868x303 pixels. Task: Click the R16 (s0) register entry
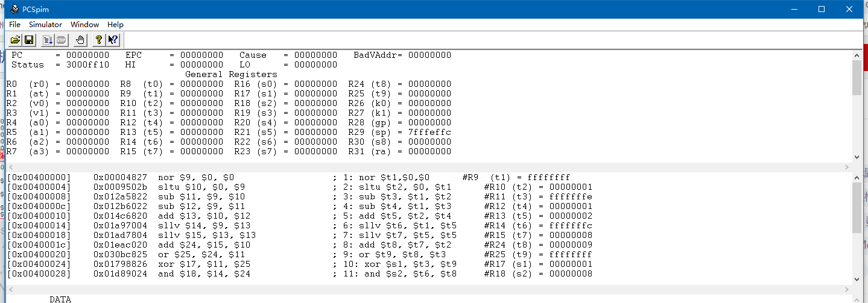[286, 84]
